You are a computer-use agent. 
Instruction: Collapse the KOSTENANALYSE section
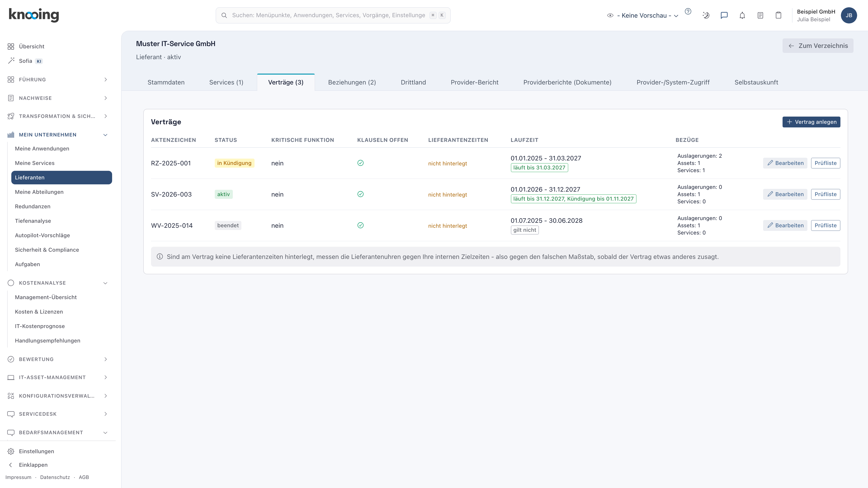tap(58, 283)
